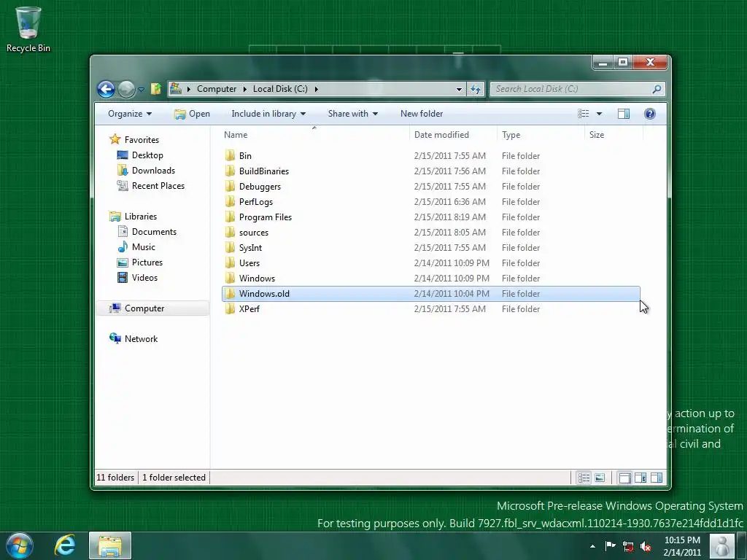Open Desktop under Favorites
This screenshot has height=560, width=747.
147,155
